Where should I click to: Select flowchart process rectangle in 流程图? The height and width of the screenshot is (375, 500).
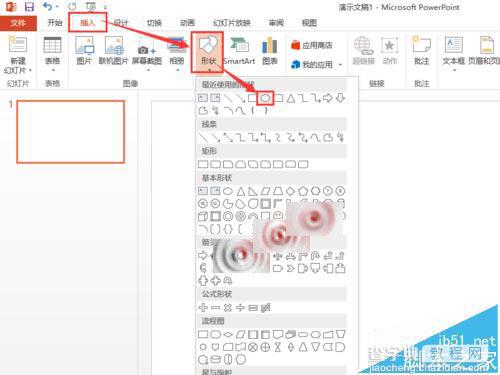(203, 334)
